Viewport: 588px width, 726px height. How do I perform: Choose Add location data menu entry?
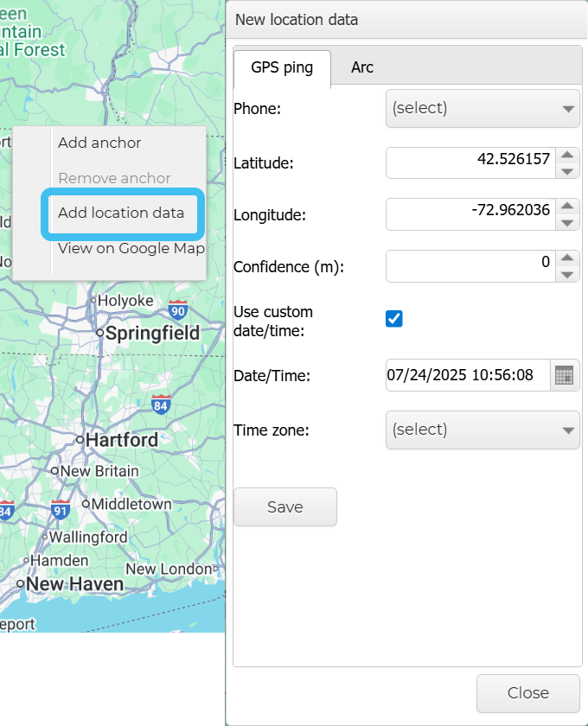(x=121, y=213)
